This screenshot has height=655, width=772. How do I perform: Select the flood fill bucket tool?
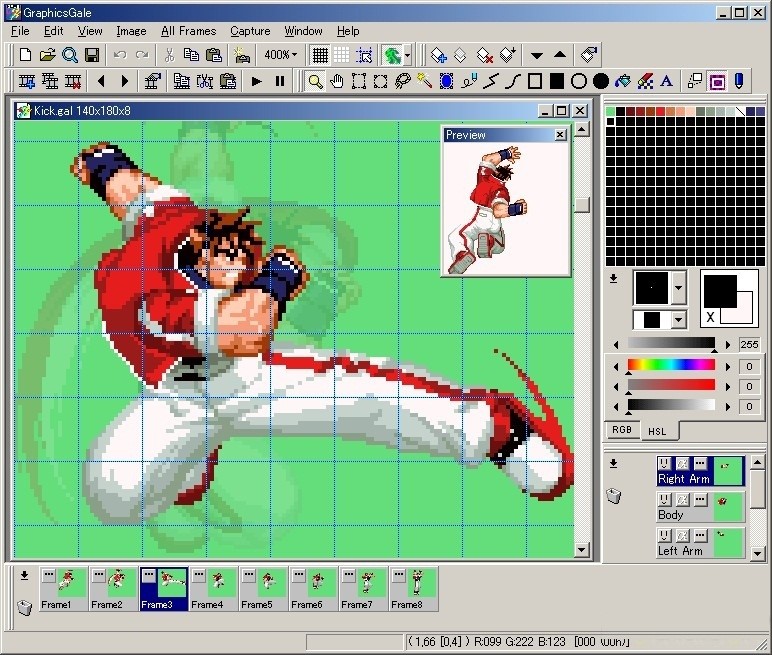click(623, 81)
